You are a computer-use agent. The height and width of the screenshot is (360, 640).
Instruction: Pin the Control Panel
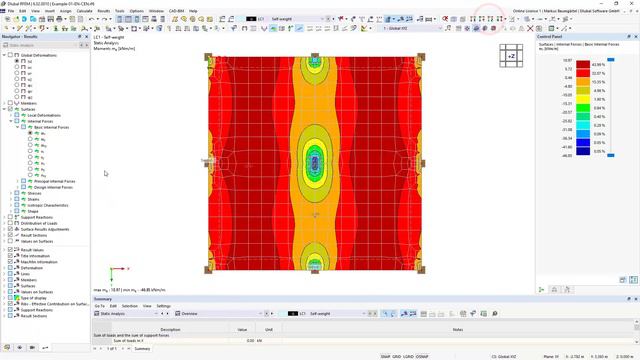[x=629, y=37]
